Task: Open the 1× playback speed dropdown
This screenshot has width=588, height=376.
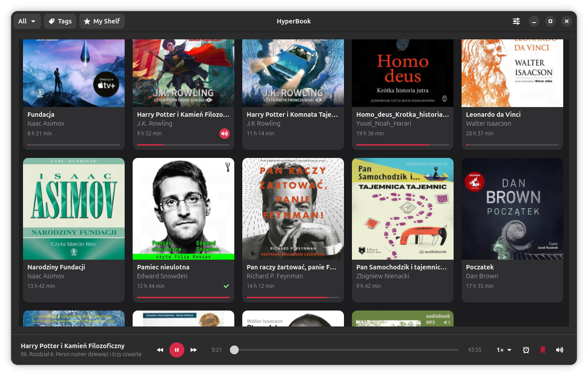Action: [504, 350]
